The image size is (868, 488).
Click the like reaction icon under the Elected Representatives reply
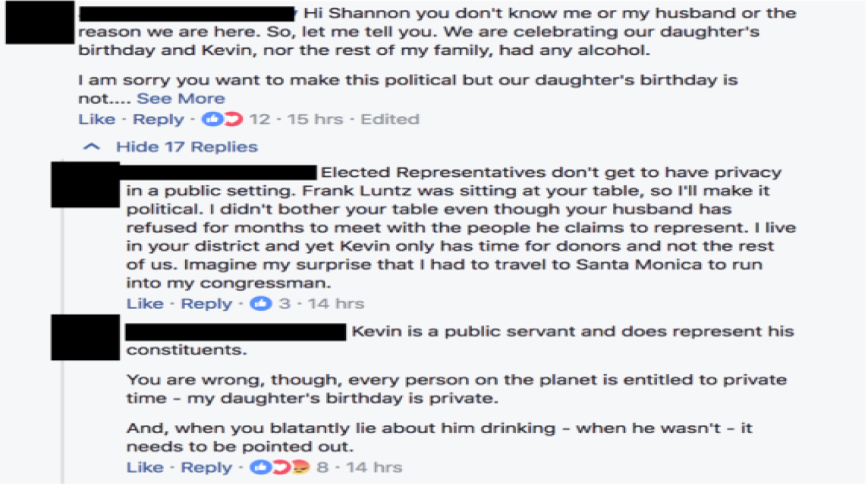coord(260,304)
